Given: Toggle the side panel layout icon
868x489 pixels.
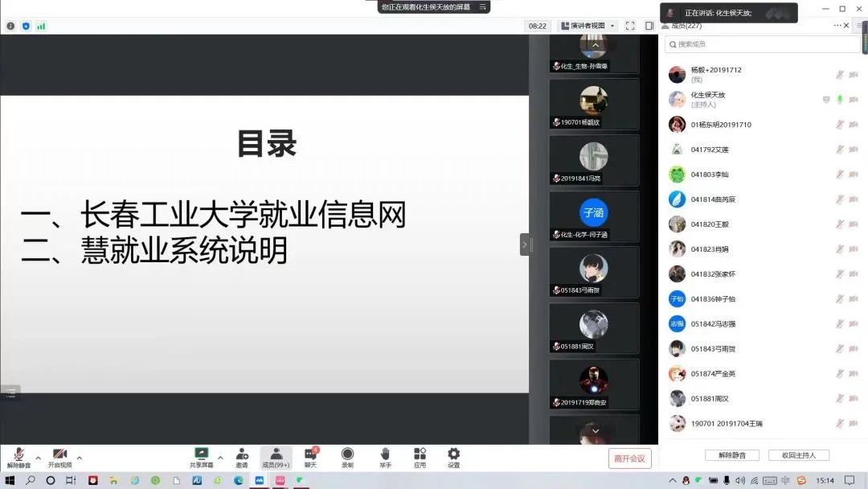Looking at the screenshot, I should pos(649,26).
